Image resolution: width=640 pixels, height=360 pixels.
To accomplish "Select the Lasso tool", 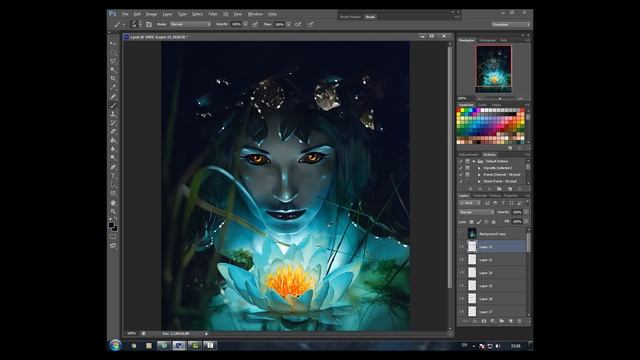I will [113, 61].
